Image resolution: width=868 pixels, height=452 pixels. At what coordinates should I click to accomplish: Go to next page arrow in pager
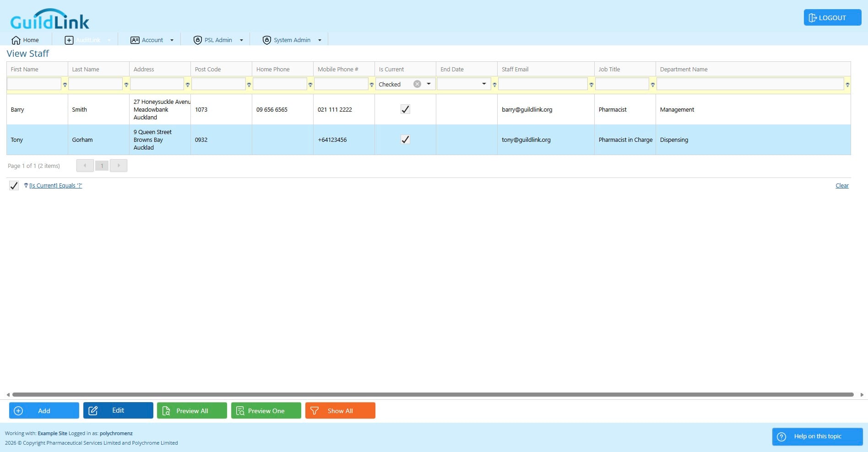coord(119,166)
